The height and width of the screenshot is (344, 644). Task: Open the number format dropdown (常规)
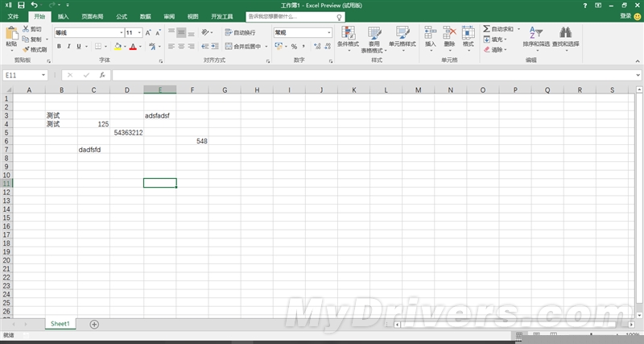coord(329,32)
